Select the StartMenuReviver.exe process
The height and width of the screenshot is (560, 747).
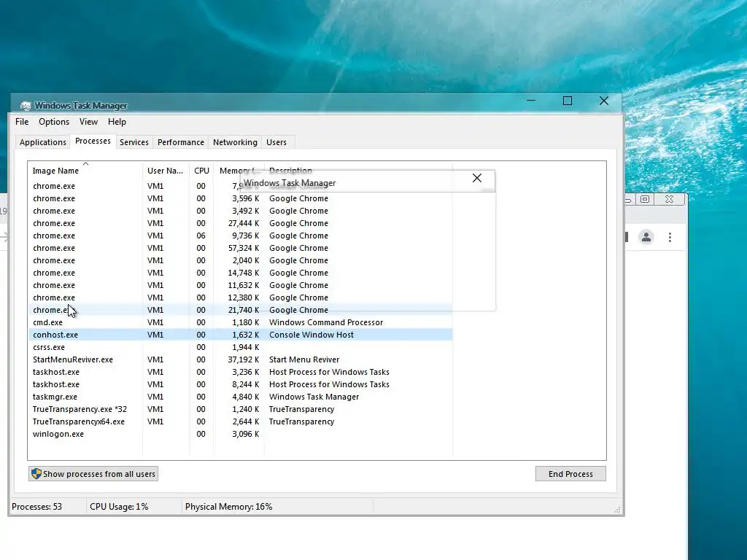[x=240, y=359]
